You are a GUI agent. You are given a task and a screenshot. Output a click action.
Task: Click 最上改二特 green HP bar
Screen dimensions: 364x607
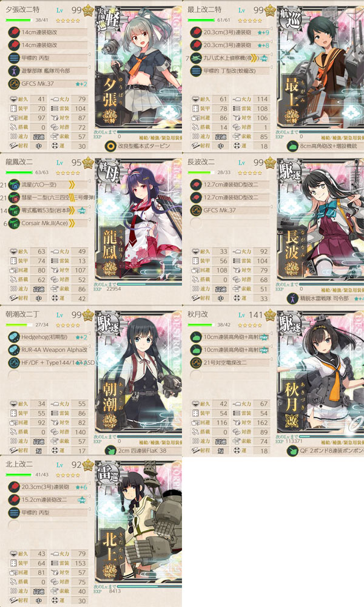(x=200, y=20)
